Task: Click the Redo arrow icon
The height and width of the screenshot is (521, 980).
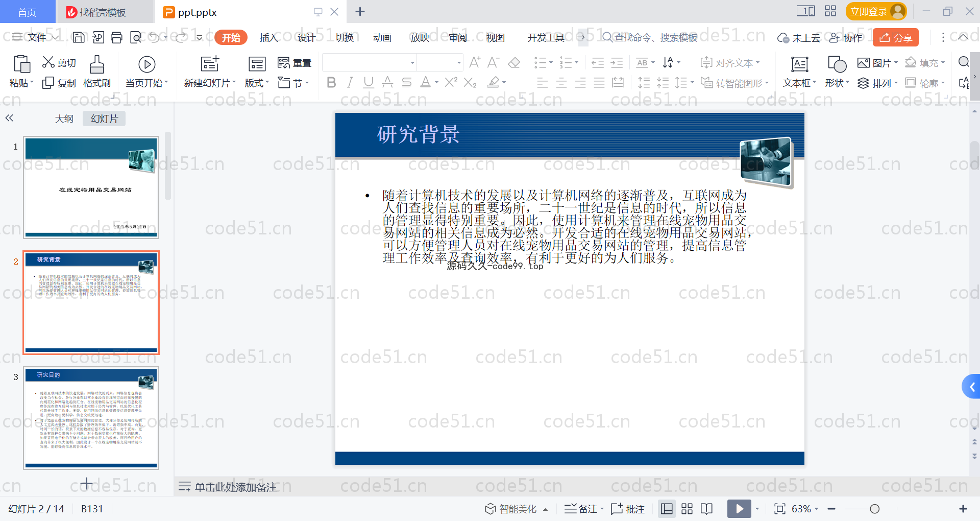Action: (x=181, y=37)
